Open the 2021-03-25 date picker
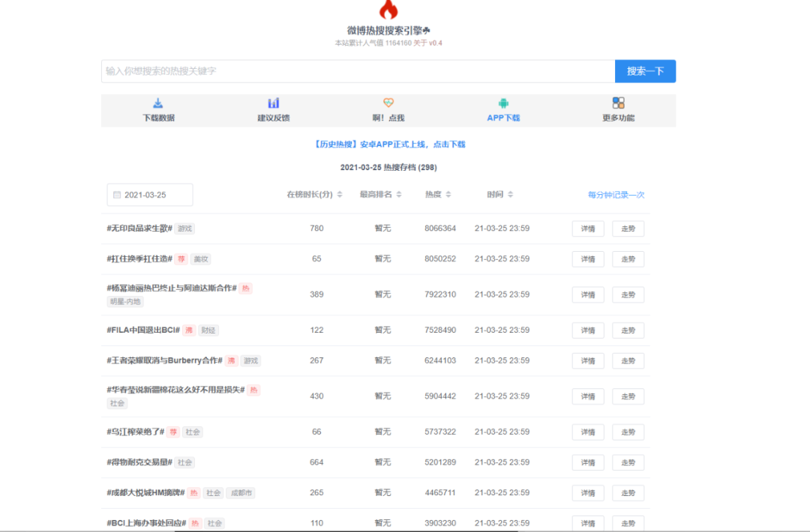Viewport: 810px width, 532px height. tap(150, 195)
